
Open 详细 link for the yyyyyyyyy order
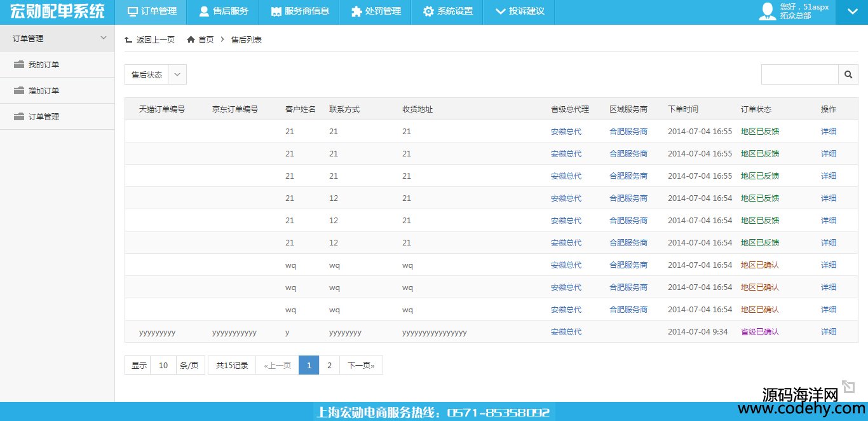[x=828, y=332]
